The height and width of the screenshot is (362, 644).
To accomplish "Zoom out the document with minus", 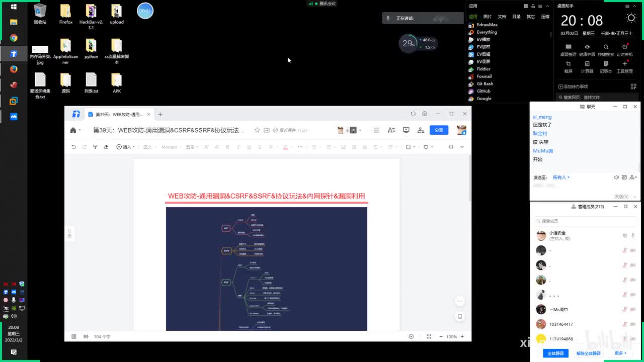I will [x=441, y=336].
